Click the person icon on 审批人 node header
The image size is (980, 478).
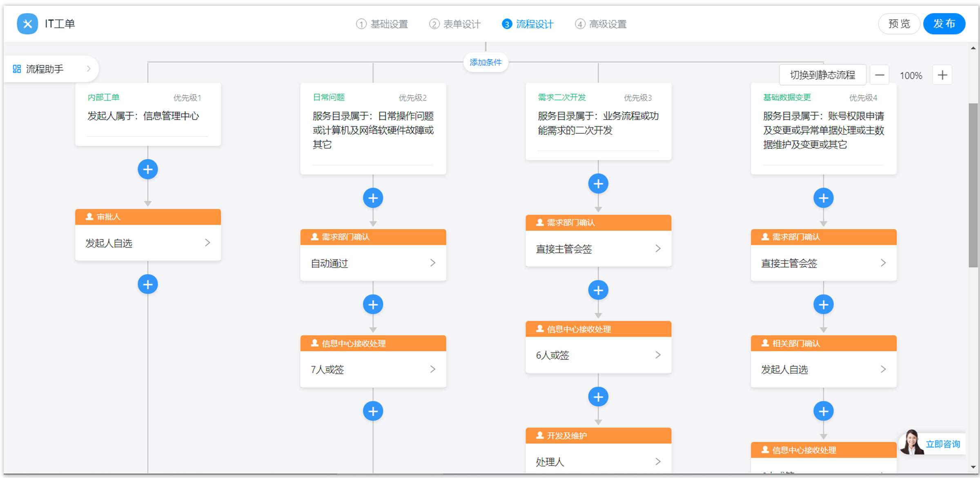click(x=88, y=217)
